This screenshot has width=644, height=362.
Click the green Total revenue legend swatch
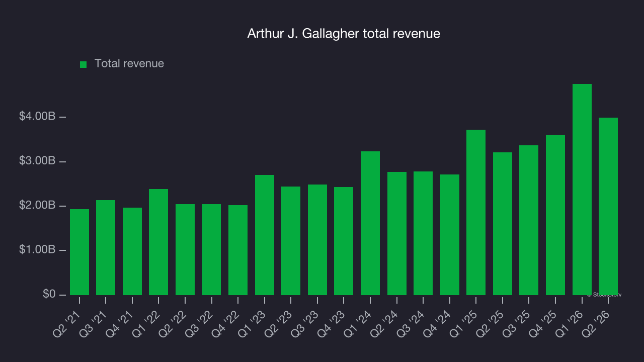[x=84, y=64]
